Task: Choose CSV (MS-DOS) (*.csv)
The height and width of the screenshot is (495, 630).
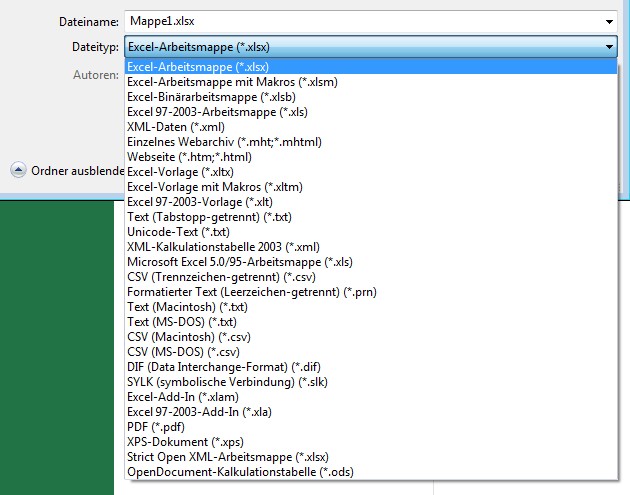Action: [371, 352]
